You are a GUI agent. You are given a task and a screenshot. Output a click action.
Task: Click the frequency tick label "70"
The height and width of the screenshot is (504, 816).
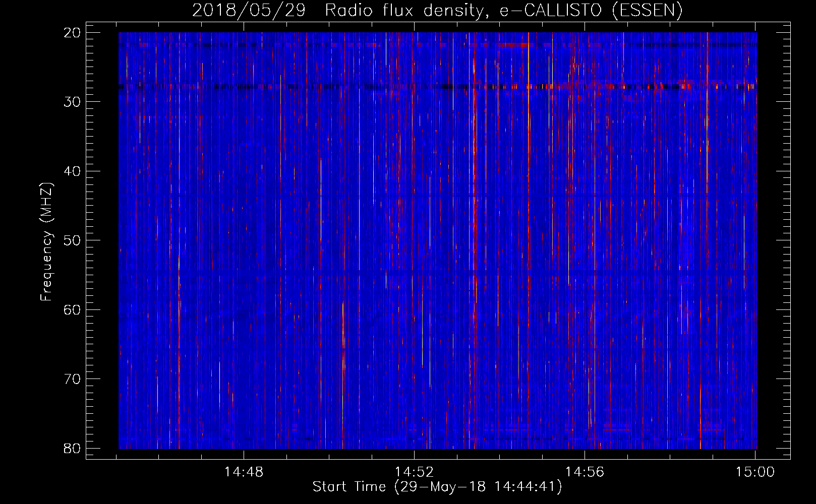(x=72, y=379)
